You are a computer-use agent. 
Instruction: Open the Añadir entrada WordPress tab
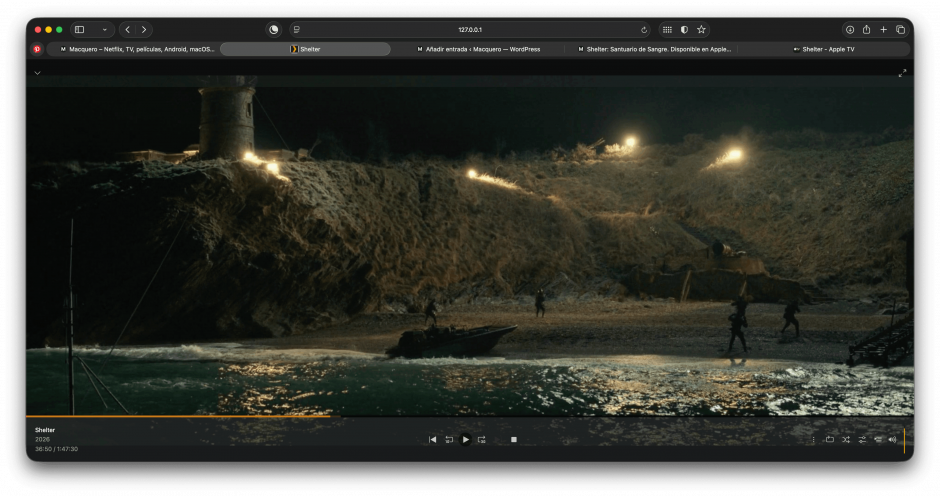pyautogui.click(x=478, y=49)
